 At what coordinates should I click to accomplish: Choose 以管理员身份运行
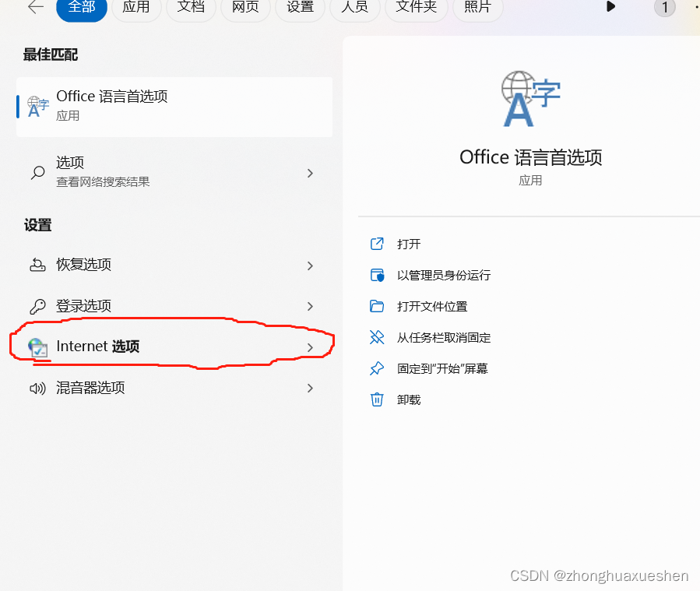point(444,276)
